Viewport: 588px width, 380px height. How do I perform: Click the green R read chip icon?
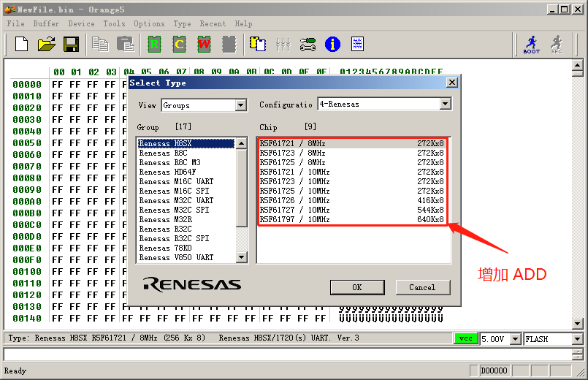pyautogui.click(x=155, y=45)
